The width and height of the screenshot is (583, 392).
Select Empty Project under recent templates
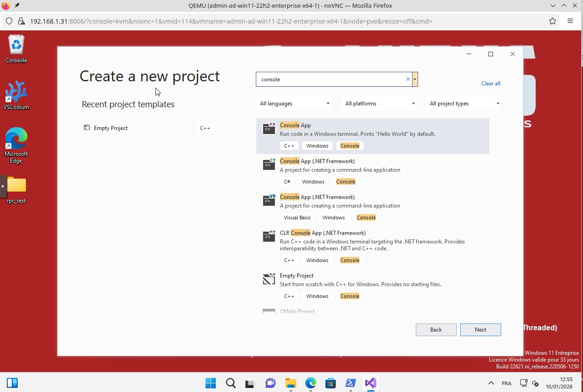tap(110, 128)
